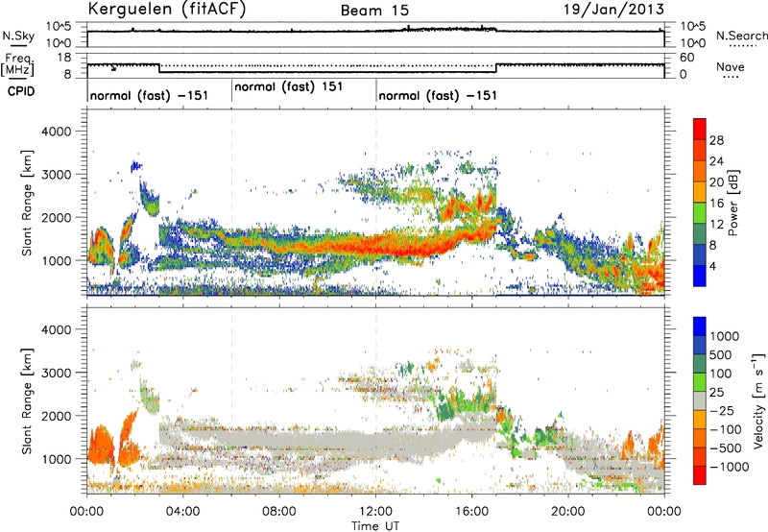The image size is (768, 532).
Task: Click the power panel 'Slant Range [km]' label
Action: click(x=27, y=203)
